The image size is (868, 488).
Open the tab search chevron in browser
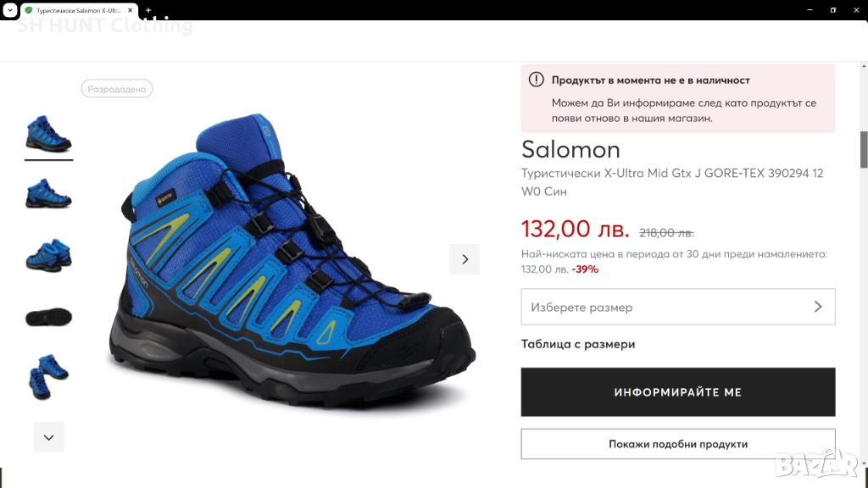tap(8, 10)
